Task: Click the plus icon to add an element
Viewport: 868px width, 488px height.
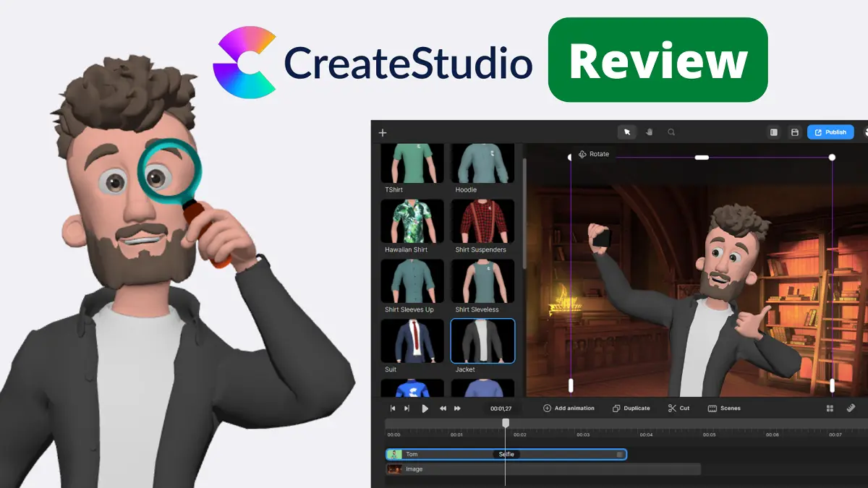Action: click(x=382, y=132)
